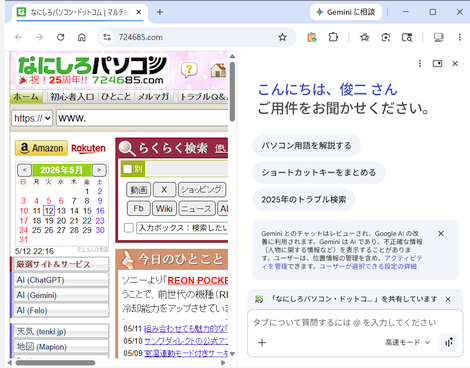The image size is (470, 368).
Task: Open the メルマガ tab
Action: point(154,97)
